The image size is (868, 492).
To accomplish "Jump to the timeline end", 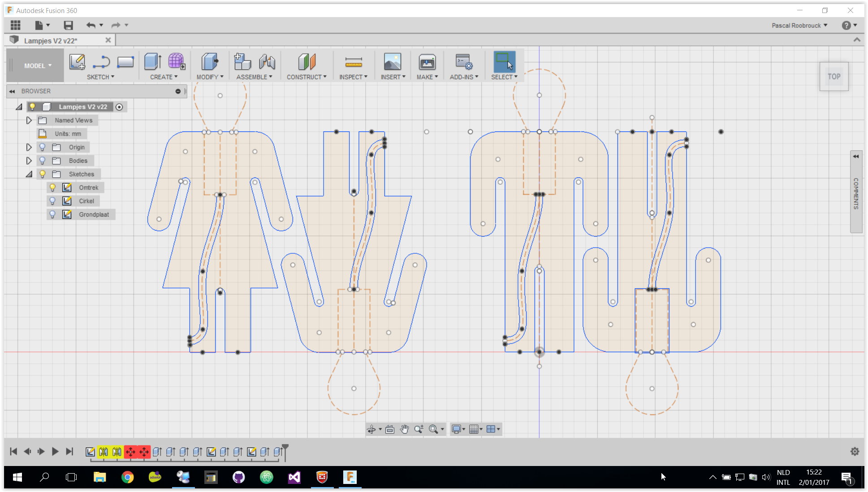I will 69,452.
